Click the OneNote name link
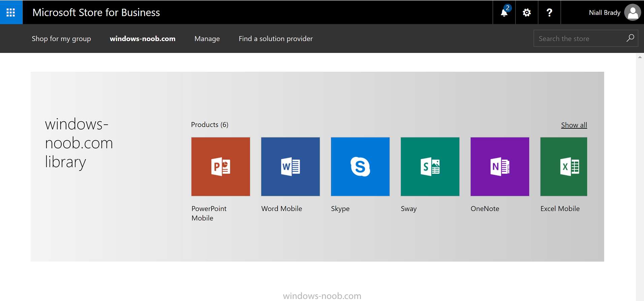 click(485, 209)
